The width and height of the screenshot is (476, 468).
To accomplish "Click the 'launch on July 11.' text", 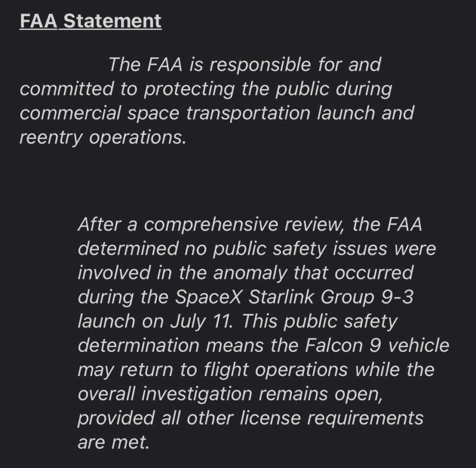I will [156, 322].
